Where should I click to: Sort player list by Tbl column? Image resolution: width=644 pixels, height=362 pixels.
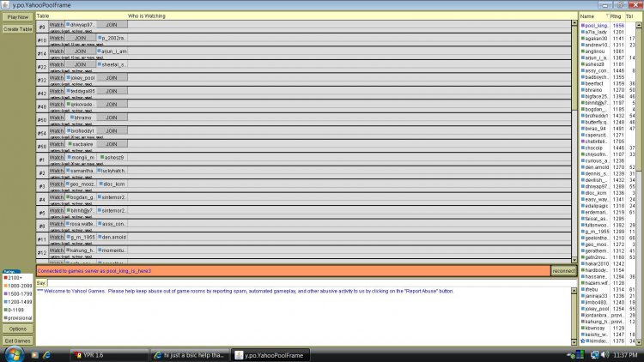click(x=629, y=16)
